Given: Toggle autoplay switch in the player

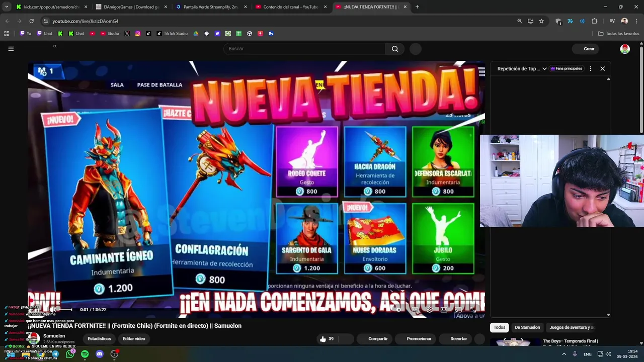Looking at the screenshot, I should click(398, 310).
